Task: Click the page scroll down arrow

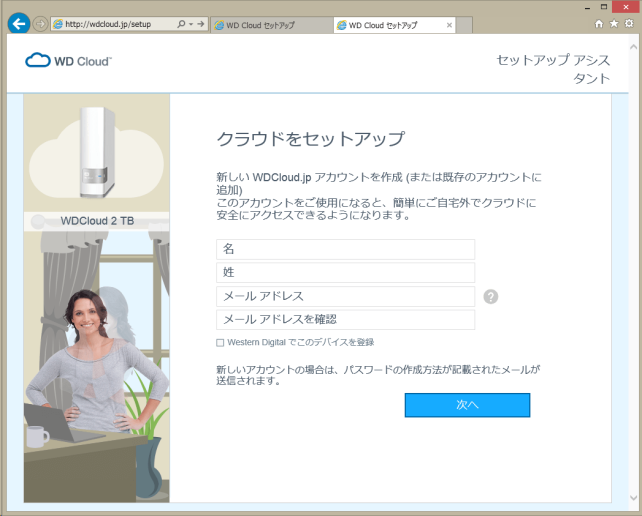Action: click(633, 497)
